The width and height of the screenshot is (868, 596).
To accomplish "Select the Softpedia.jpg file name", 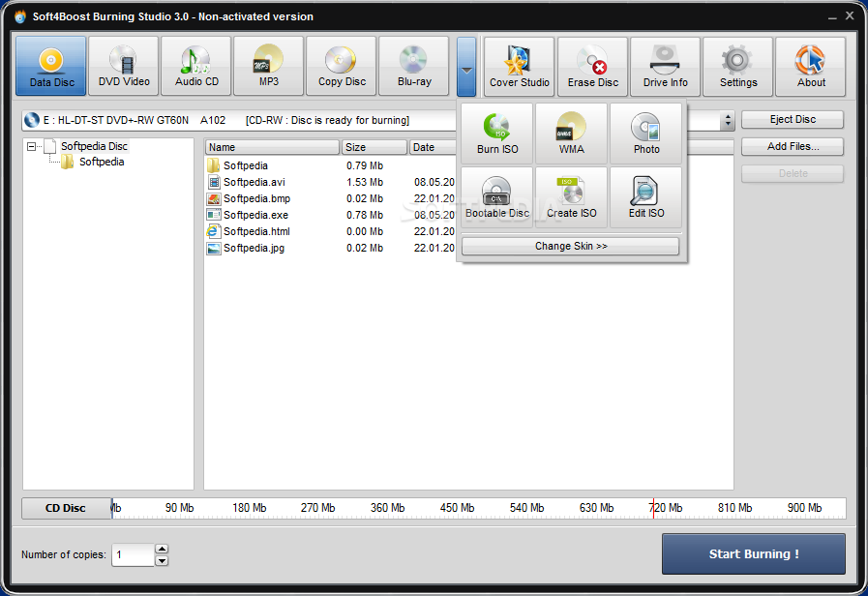I will tap(254, 248).
